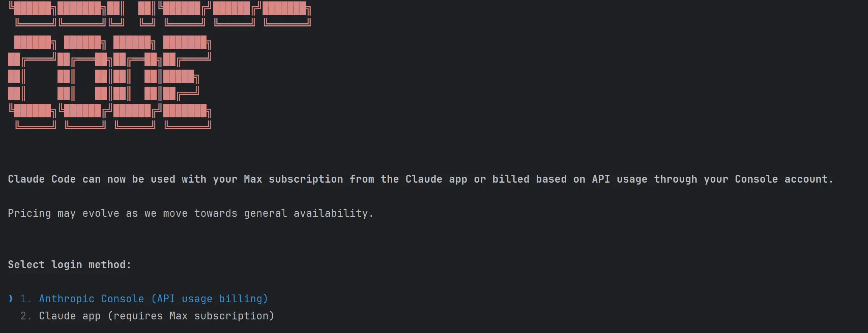Click the number 1 beside Anthropic Console
This screenshot has height=333, width=868.
pos(26,299)
